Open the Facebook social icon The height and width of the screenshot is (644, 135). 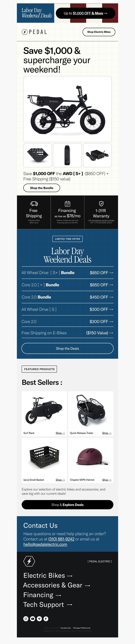[46, 619]
